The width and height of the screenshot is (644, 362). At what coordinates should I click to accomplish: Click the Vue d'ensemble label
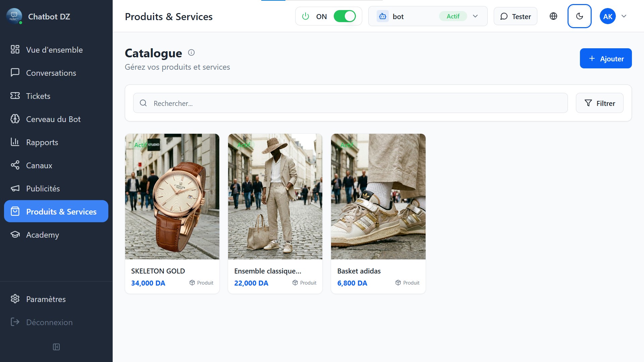[x=54, y=50]
